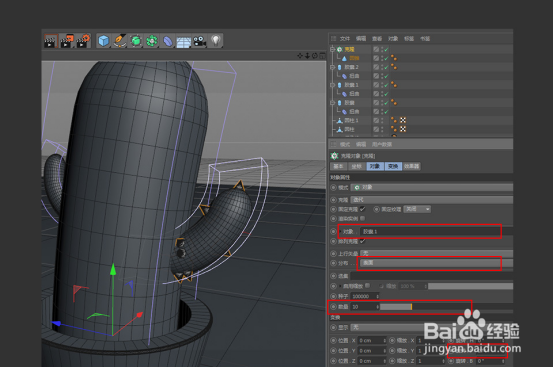Click the Camera object icon
Image resolution: width=553 pixels, height=368 pixels.
200,41
